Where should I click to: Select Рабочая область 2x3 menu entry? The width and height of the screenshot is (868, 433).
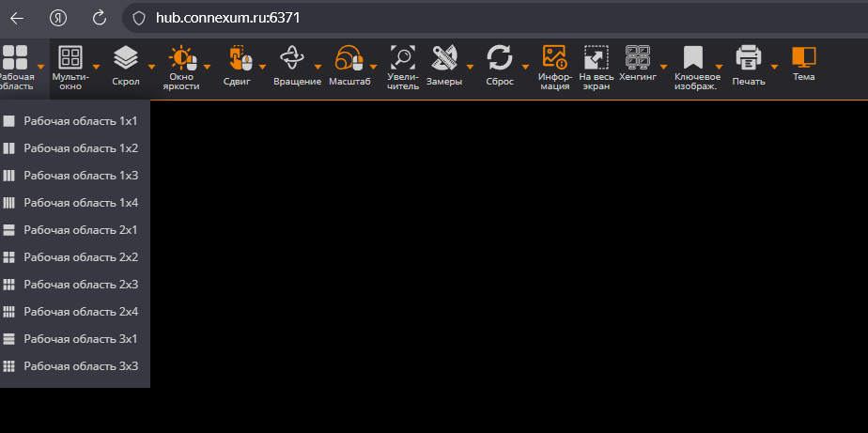click(75, 284)
